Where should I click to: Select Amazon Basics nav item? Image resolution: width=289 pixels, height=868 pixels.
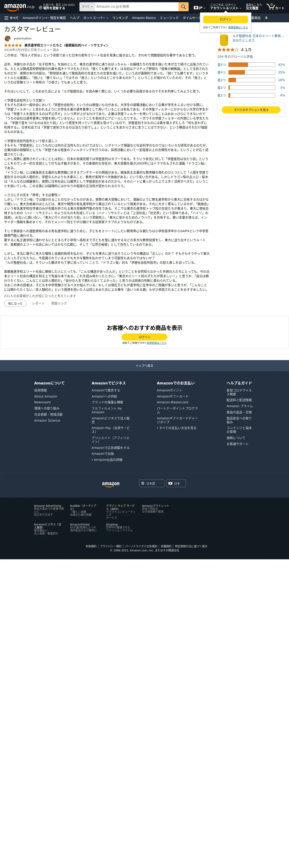[144, 18]
